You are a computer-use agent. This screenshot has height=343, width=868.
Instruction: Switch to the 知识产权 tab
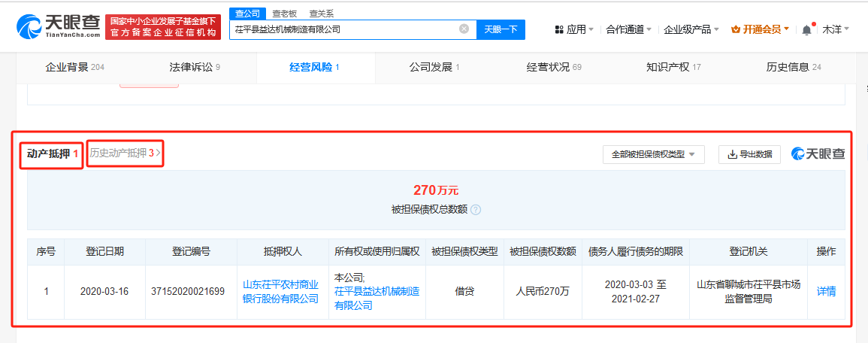coord(673,67)
